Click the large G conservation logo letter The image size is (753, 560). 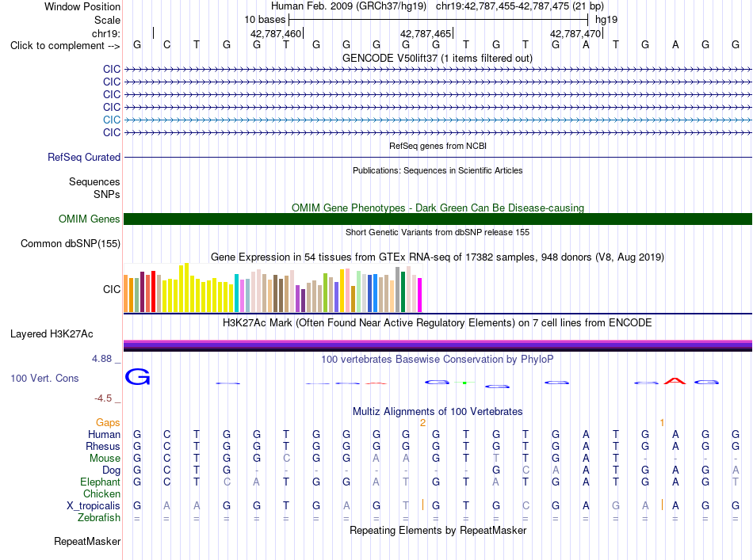click(137, 377)
